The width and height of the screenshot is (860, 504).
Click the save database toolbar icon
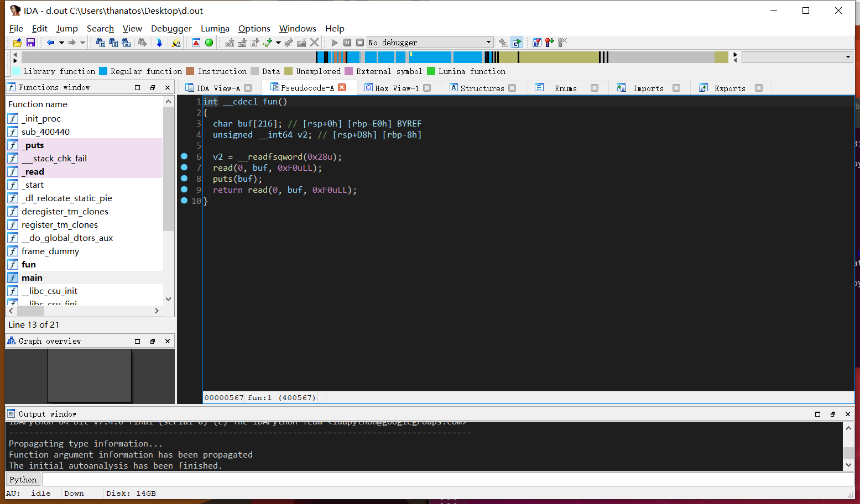(30, 43)
